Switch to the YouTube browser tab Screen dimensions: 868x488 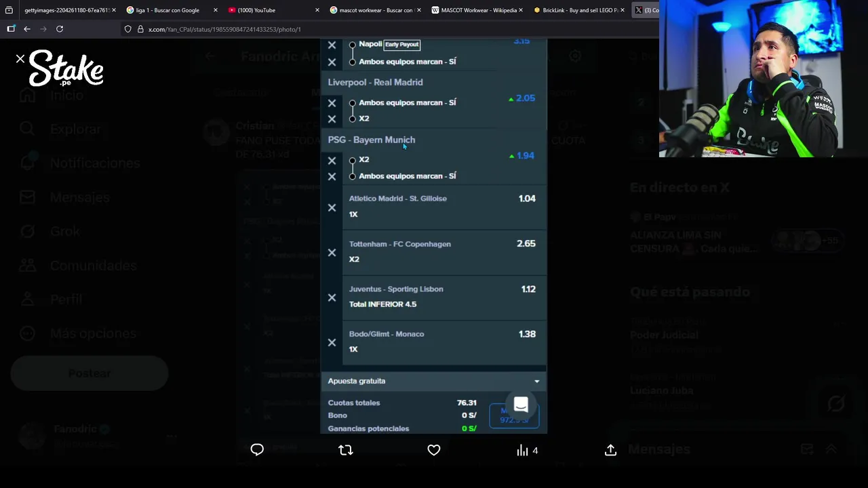(273, 10)
